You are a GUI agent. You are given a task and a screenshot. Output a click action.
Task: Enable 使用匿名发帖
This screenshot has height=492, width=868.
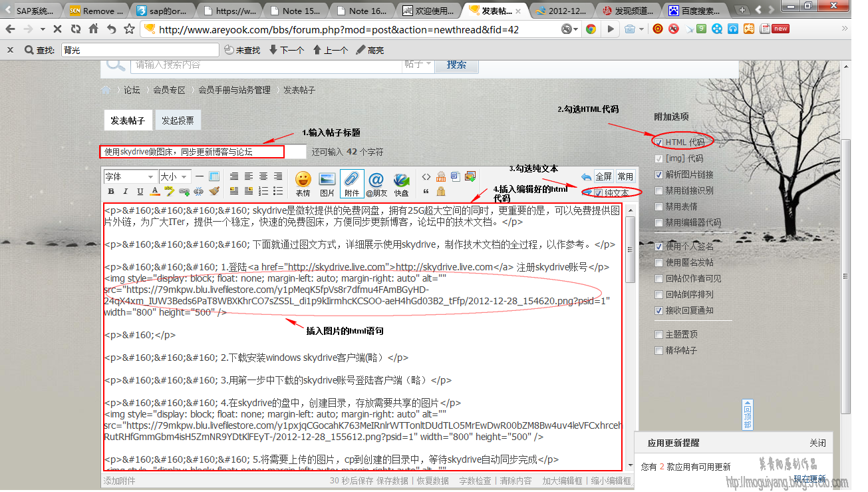(658, 262)
